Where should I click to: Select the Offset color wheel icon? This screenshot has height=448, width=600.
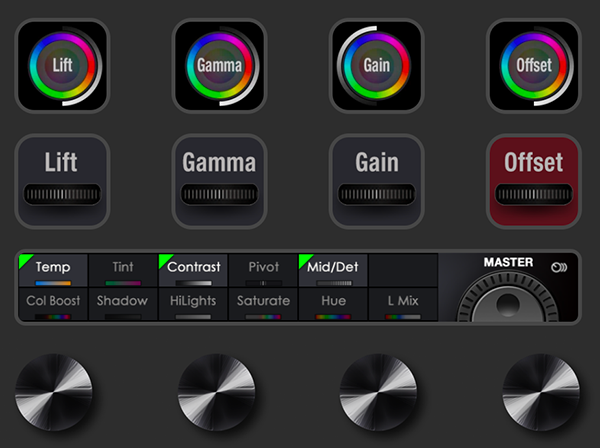(x=534, y=66)
